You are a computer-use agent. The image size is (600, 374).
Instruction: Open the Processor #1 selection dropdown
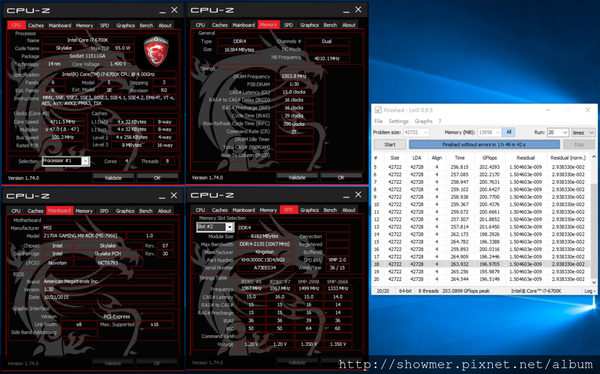coord(86,161)
